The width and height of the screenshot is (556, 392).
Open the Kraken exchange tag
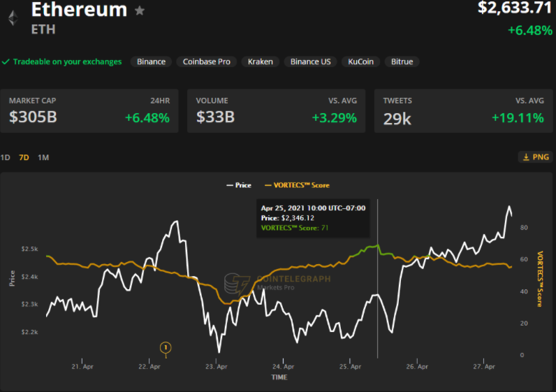[261, 61]
